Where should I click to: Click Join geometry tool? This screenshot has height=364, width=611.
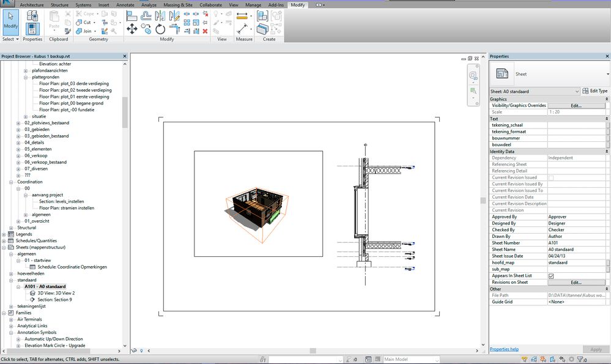(86, 31)
